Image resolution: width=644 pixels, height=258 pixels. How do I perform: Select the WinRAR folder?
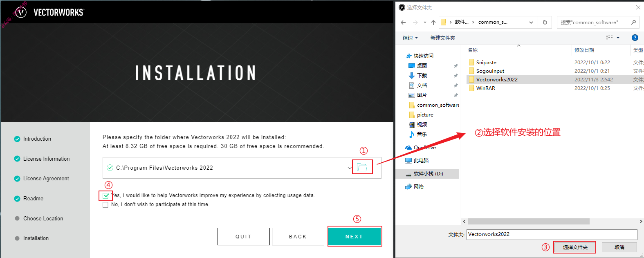(486, 88)
